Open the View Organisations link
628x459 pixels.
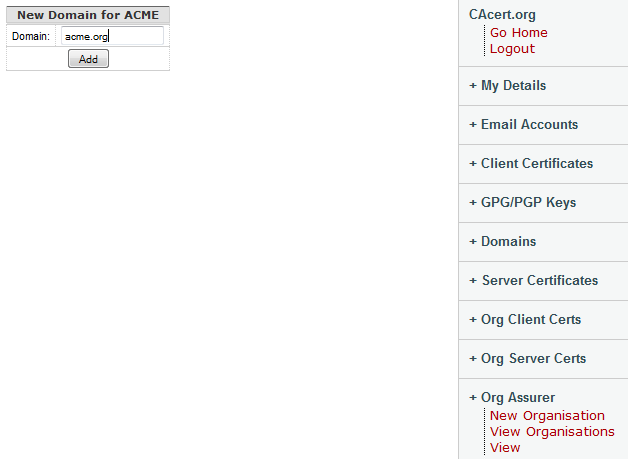point(552,432)
